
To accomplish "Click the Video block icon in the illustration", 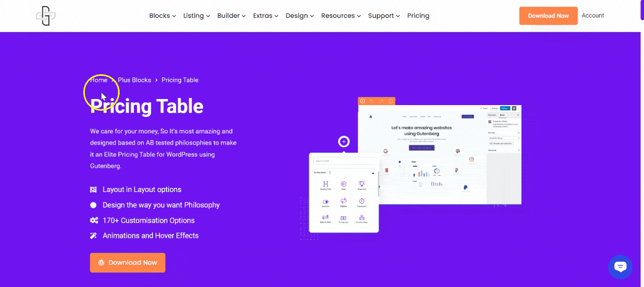I will click(343, 184).
